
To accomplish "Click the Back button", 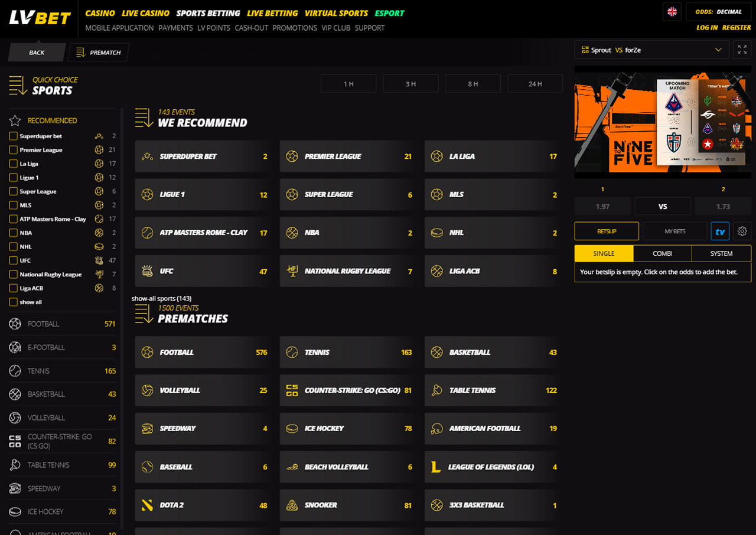I will [37, 53].
